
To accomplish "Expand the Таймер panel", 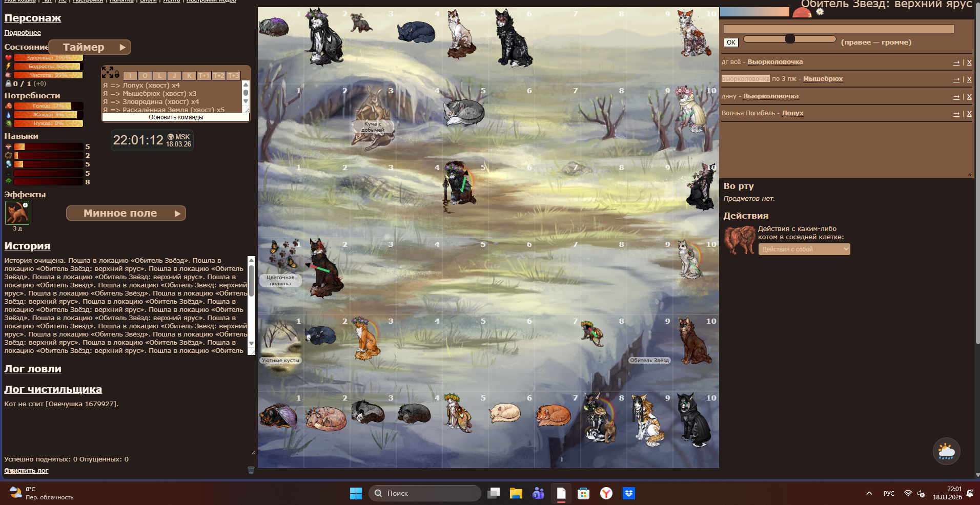I will click(x=90, y=47).
